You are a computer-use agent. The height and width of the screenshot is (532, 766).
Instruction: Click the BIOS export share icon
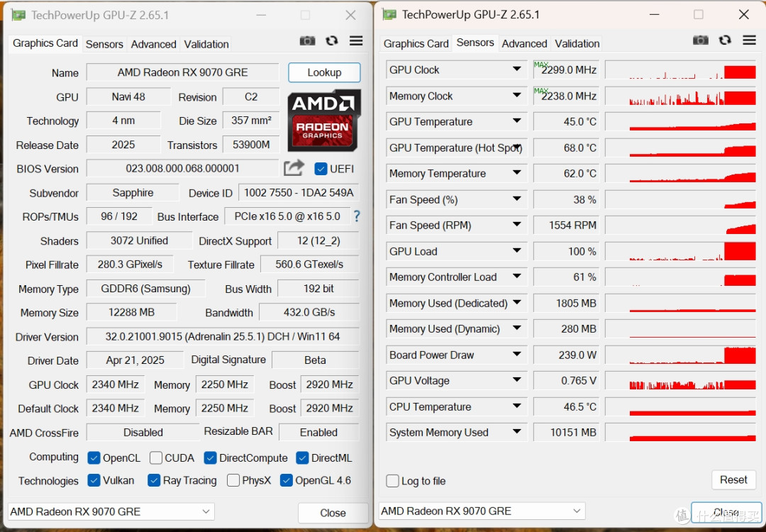pos(294,168)
